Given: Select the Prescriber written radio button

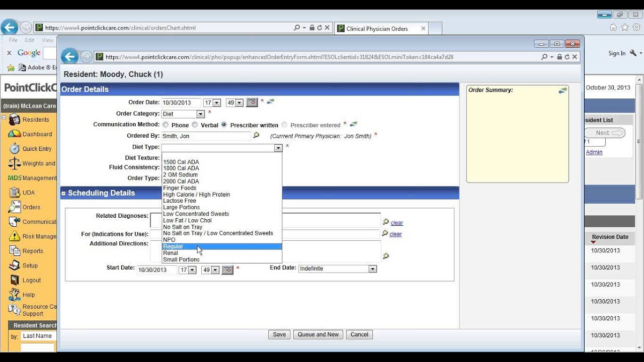Looking at the screenshot, I should [224, 125].
